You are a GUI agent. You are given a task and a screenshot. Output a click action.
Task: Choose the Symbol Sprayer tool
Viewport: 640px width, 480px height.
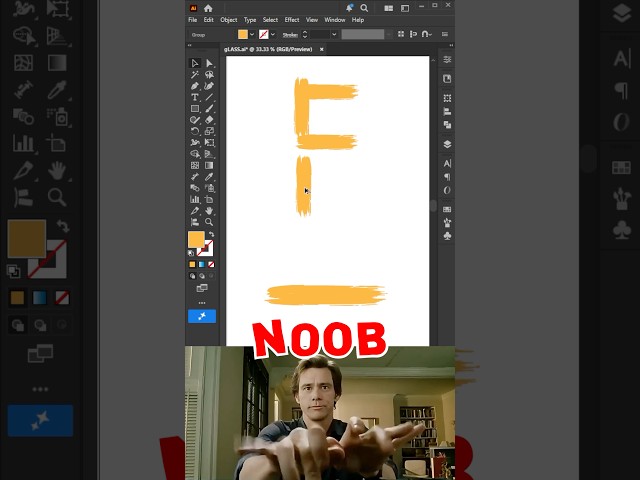(209, 188)
